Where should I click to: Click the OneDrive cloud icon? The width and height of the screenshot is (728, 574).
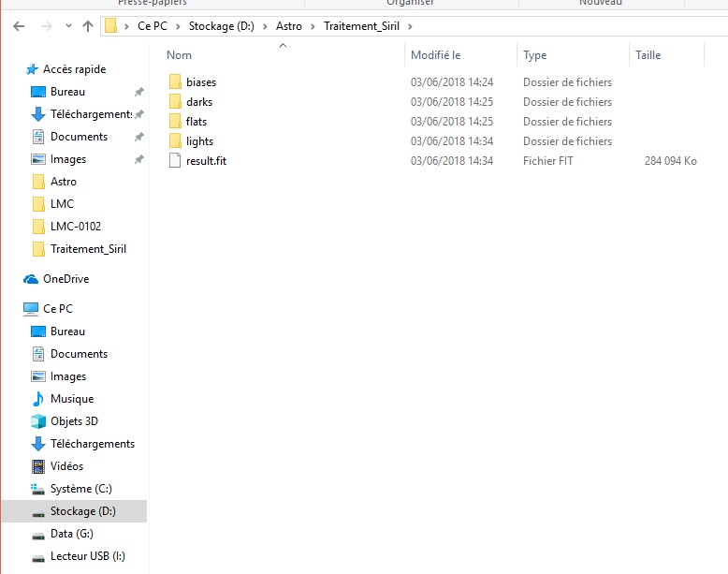pyautogui.click(x=31, y=279)
